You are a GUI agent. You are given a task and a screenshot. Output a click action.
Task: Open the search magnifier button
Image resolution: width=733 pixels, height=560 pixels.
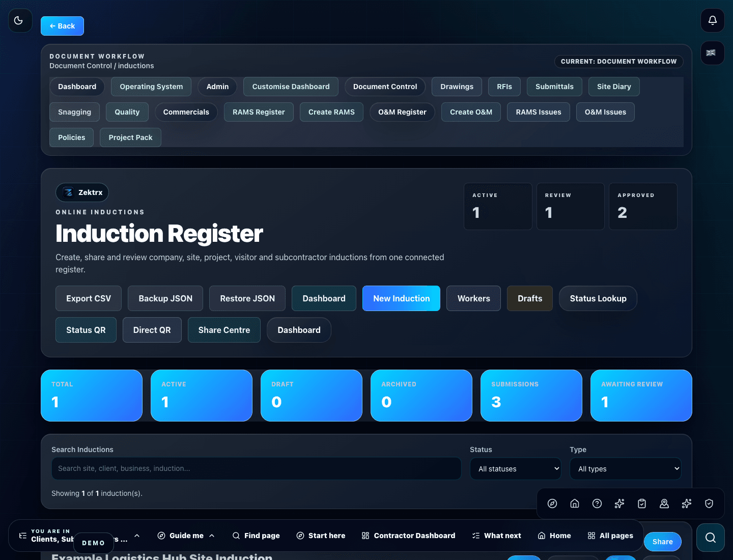coord(711,538)
